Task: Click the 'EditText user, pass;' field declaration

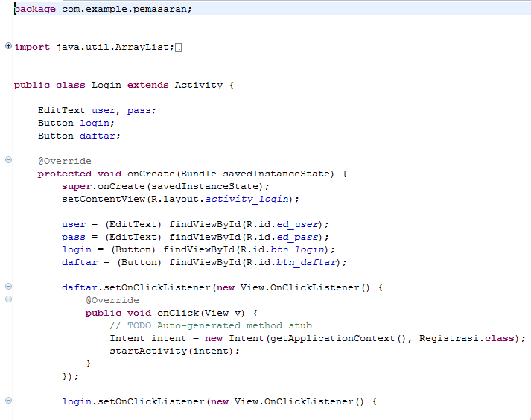Action: coord(97,110)
